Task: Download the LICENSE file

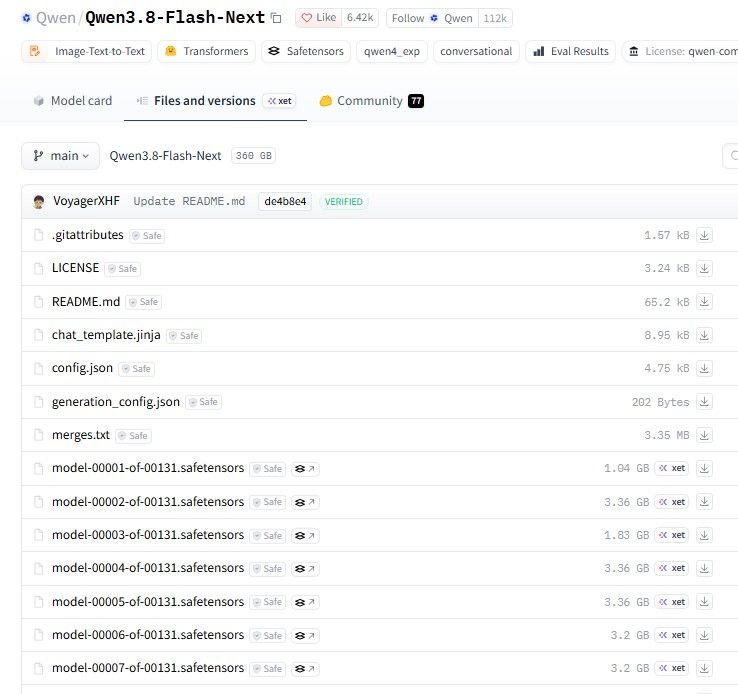Action: (x=704, y=268)
